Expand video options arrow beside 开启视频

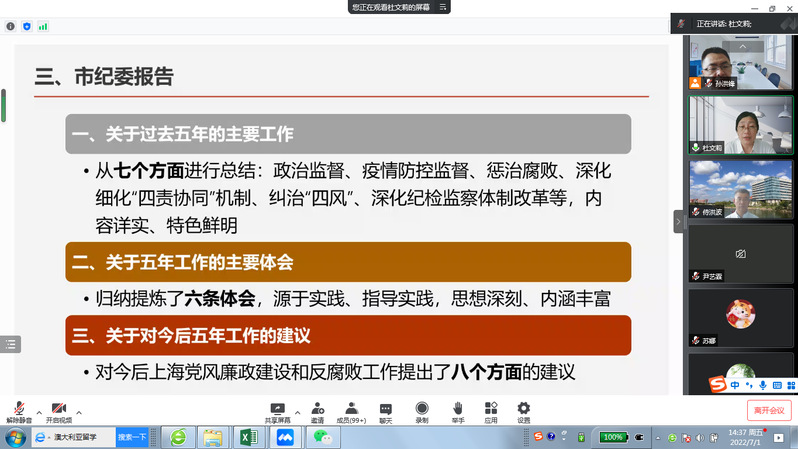tap(79, 411)
